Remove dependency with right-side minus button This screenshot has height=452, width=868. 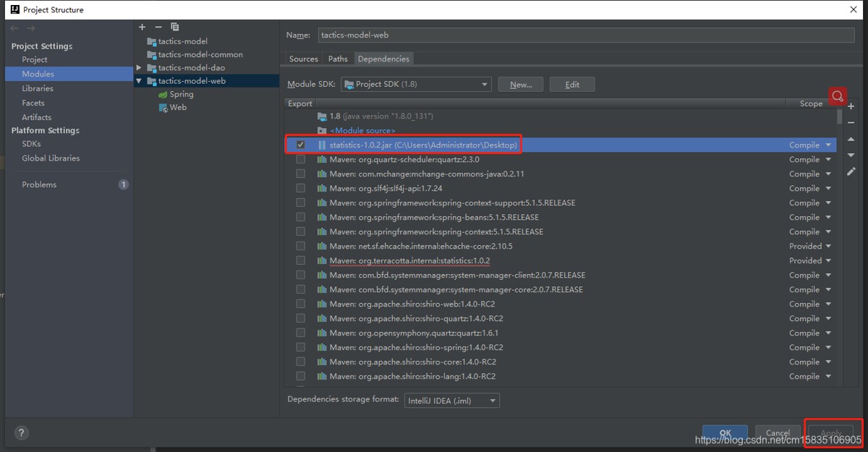coord(851,122)
